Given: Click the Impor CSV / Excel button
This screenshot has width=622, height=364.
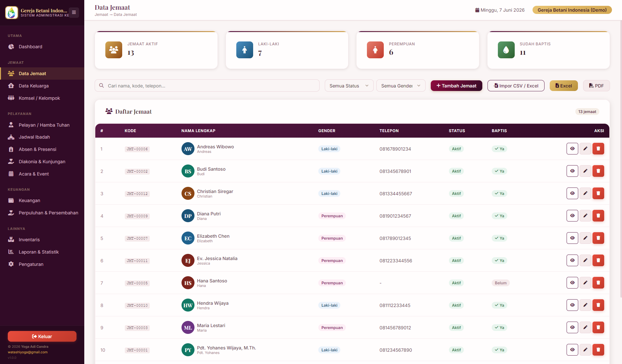Looking at the screenshot, I should 516,85.
